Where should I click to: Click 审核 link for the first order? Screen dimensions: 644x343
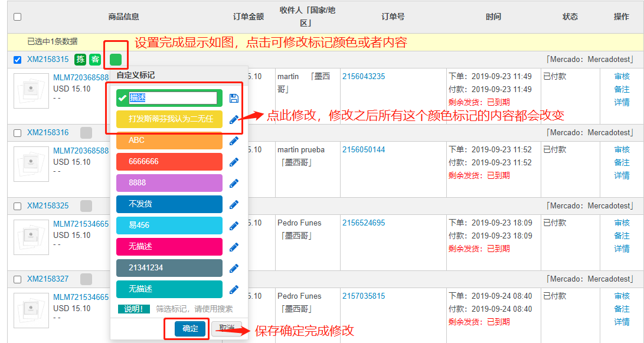(622, 76)
